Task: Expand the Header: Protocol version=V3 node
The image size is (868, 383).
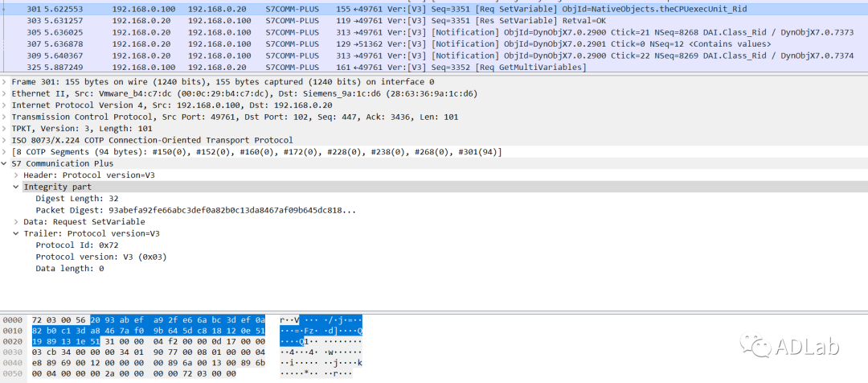Action: [x=17, y=175]
